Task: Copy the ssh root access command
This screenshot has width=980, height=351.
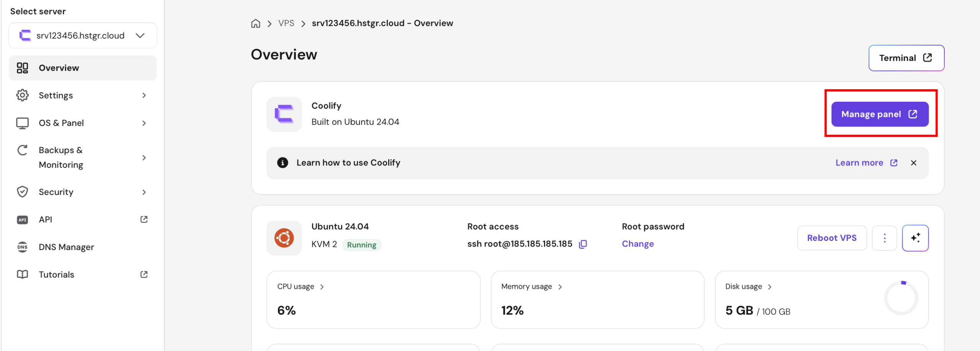Action: pyautogui.click(x=583, y=244)
